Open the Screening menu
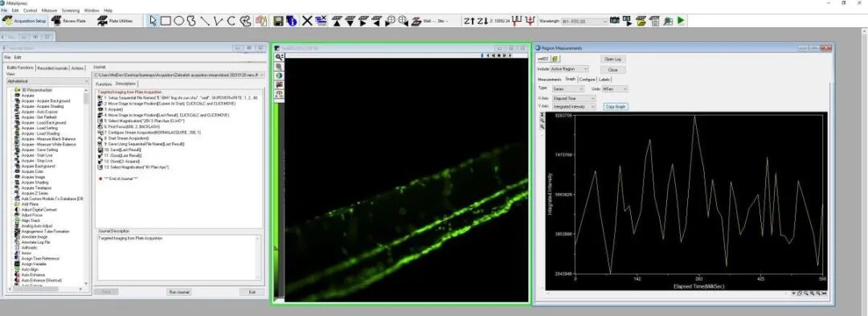Viewport: 868px width, 316px height. pos(70,10)
